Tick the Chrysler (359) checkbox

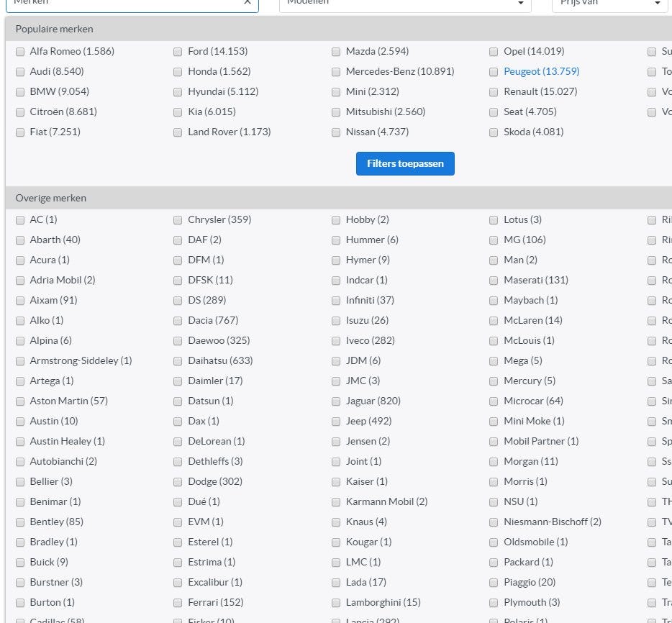pyautogui.click(x=178, y=220)
